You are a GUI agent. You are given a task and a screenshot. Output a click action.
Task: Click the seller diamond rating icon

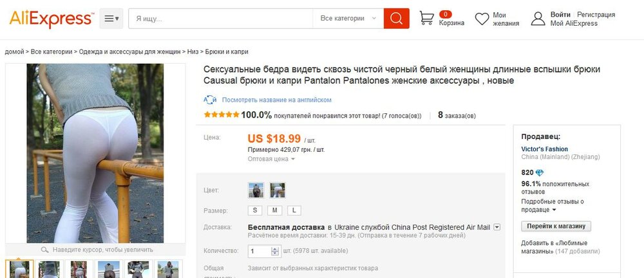pyautogui.click(x=540, y=172)
